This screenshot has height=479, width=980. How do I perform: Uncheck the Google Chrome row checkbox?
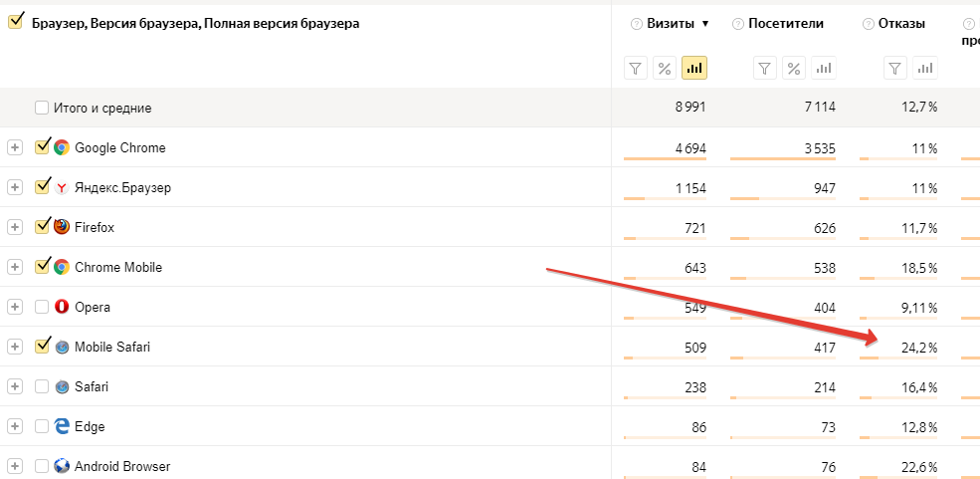[x=42, y=147]
